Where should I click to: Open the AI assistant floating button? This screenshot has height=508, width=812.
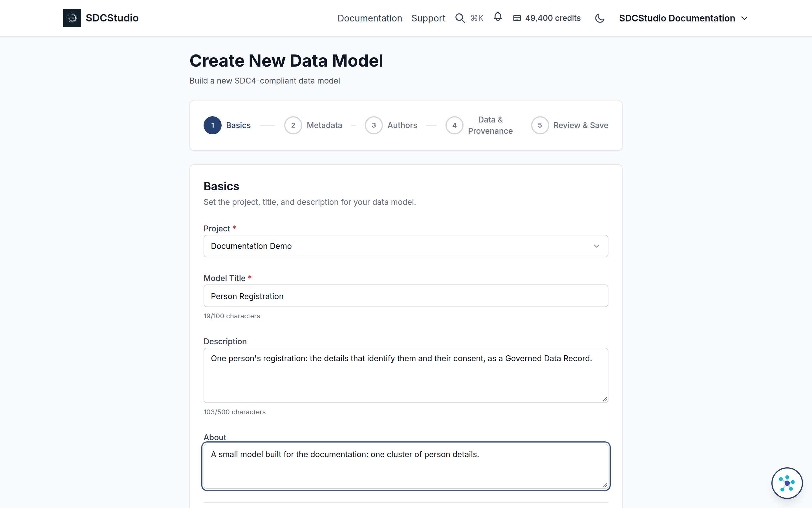[787, 483]
